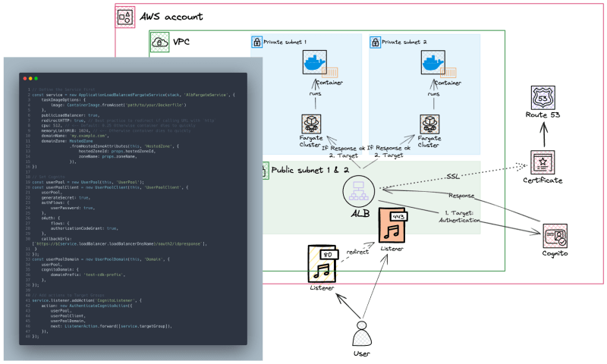This screenshot has width=607, height=364.
Task: Click code line 'service.listener.addAction'
Action: coord(86,300)
